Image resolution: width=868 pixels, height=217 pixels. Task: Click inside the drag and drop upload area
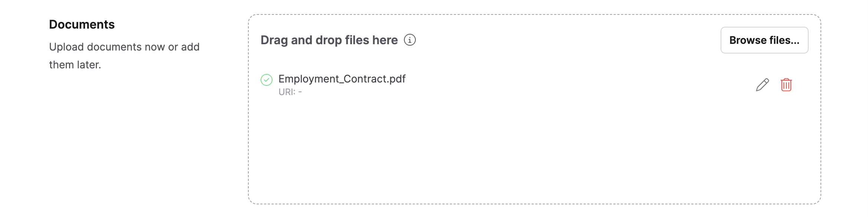pos(520,149)
